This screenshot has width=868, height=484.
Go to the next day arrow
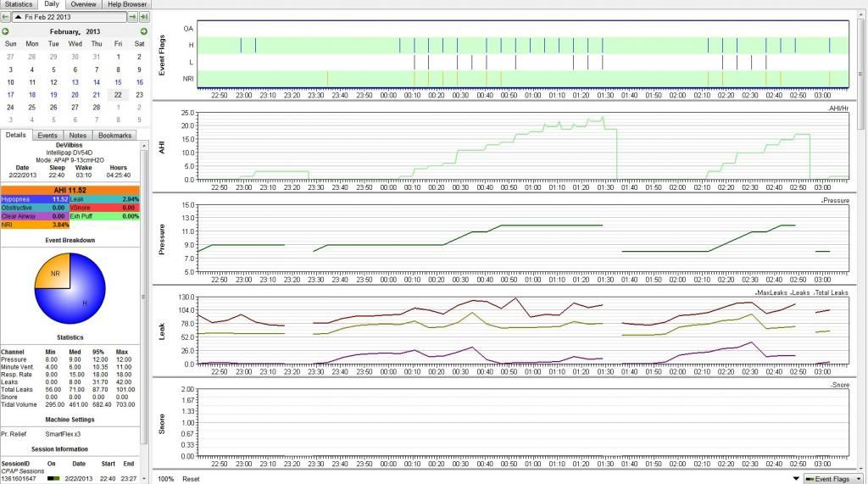(x=133, y=17)
